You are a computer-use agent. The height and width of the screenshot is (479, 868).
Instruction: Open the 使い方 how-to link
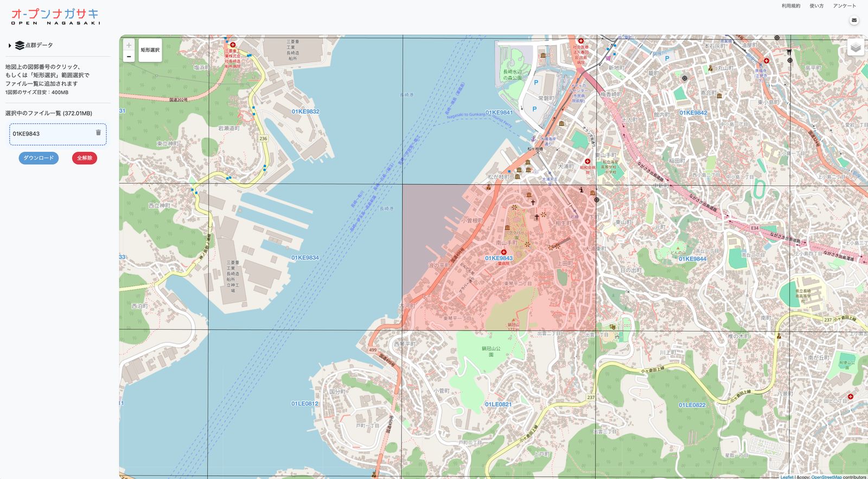tap(816, 6)
